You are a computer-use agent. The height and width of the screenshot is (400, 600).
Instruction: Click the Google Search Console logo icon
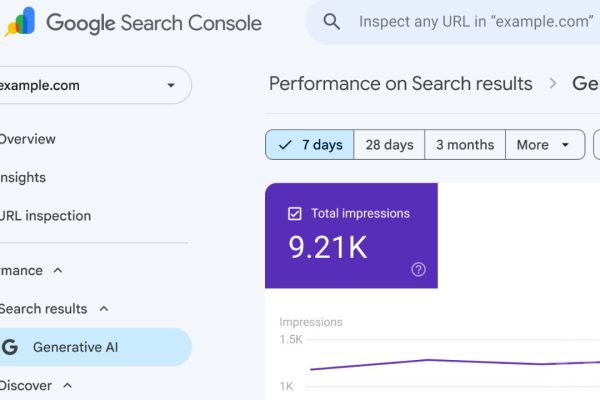coord(20,21)
